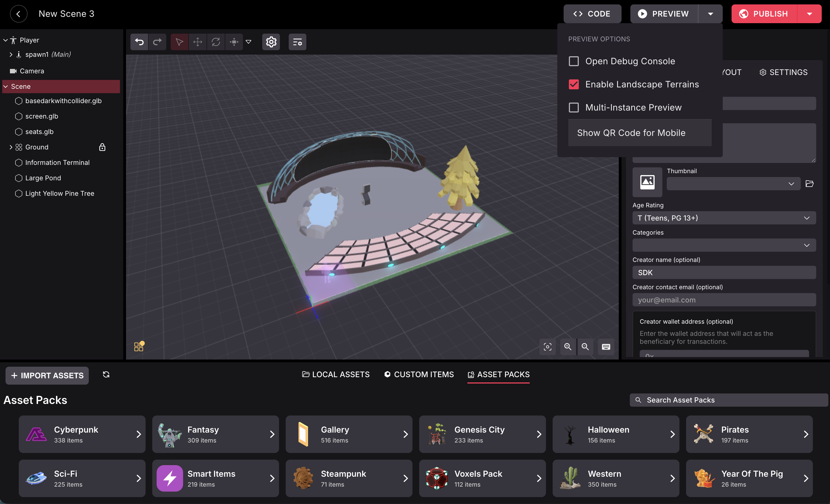830x504 pixels.
Task: Open the Pirates asset pack
Action: pos(749,434)
